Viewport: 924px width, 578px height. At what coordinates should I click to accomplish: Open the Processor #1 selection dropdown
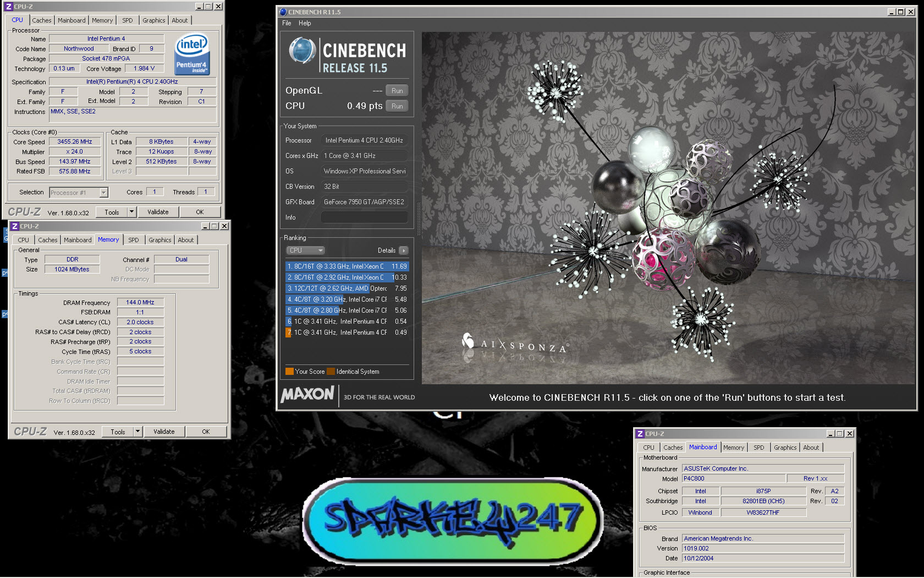[103, 193]
